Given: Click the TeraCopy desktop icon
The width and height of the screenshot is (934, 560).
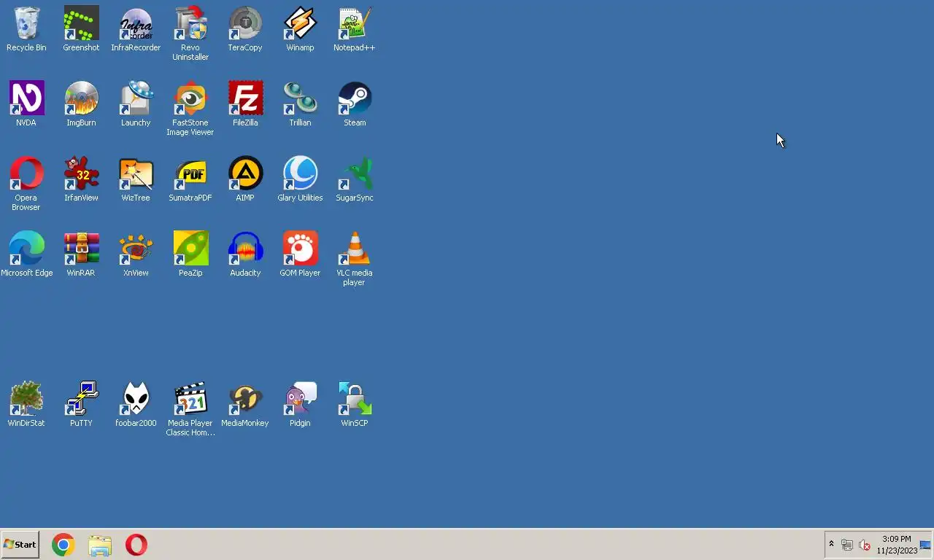Looking at the screenshot, I should [x=245, y=29].
